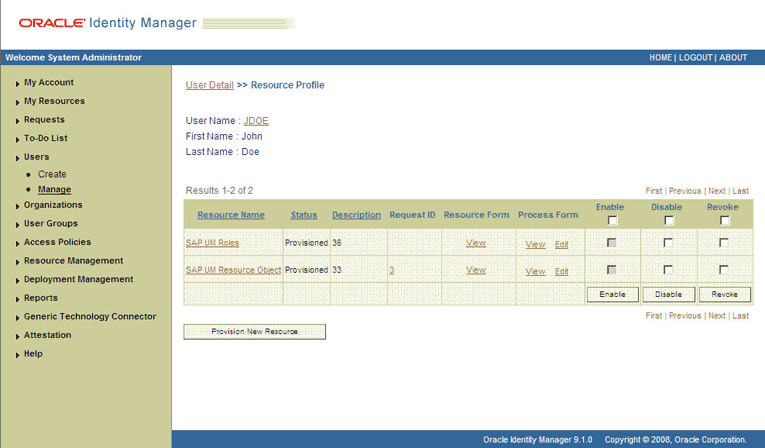This screenshot has height=448, width=765.
Task: Click bottom pagination Previous link
Action: [x=685, y=316]
